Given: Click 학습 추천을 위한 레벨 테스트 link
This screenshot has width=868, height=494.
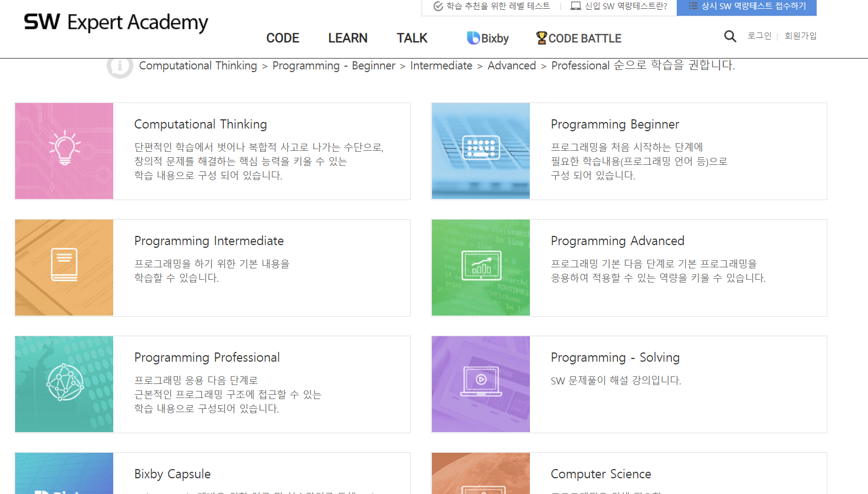Looking at the screenshot, I should [x=491, y=6].
